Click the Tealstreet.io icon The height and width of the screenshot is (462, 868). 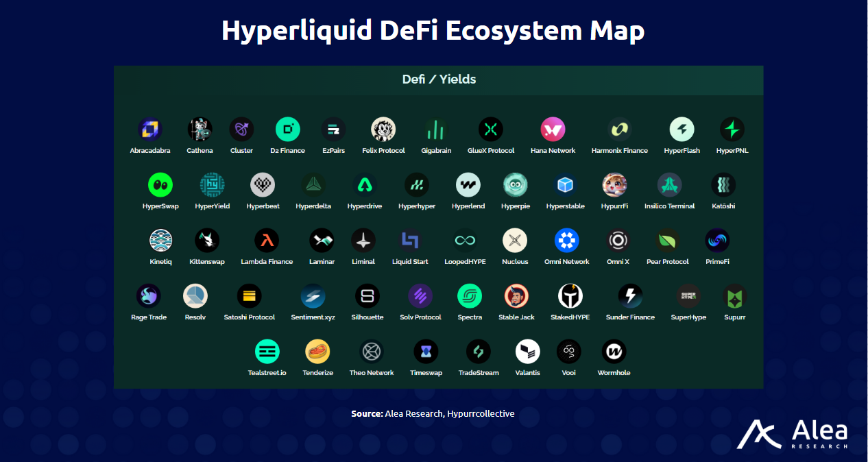267,352
